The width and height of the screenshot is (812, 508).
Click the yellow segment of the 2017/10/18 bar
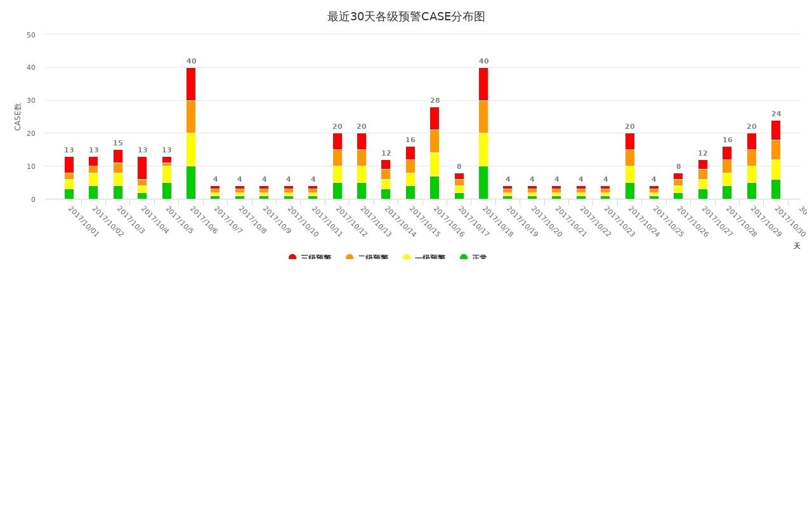[483, 150]
